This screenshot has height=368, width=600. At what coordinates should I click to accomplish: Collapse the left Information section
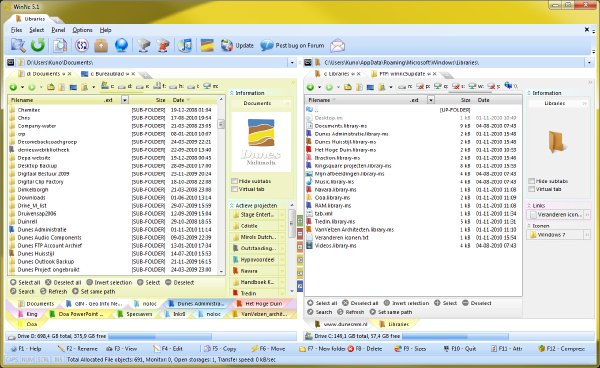tap(232, 93)
